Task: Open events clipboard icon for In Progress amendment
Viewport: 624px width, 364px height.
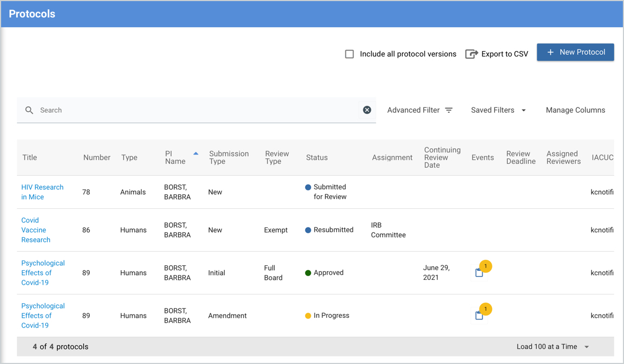Action: tap(479, 316)
